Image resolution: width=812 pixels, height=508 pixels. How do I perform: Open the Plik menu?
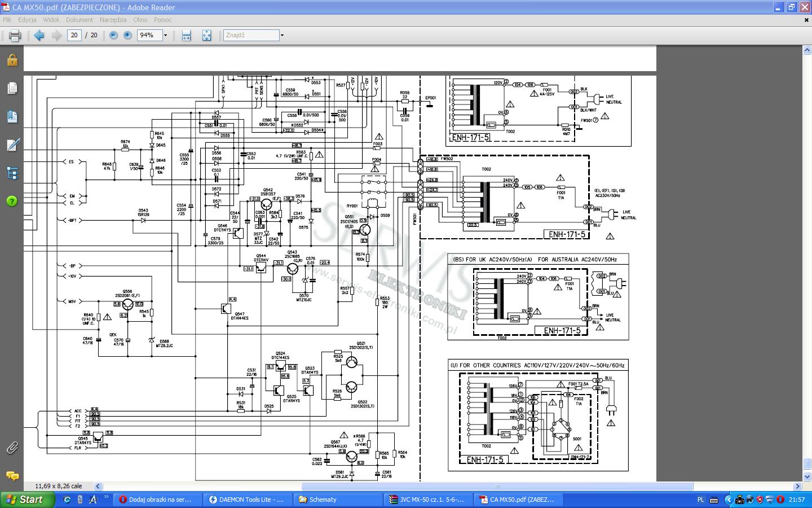(x=7, y=20)
